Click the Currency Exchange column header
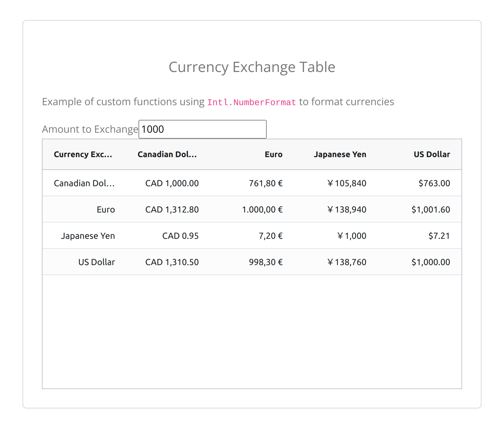The height and width of the screenshot is (425, 504). (83, 154)
